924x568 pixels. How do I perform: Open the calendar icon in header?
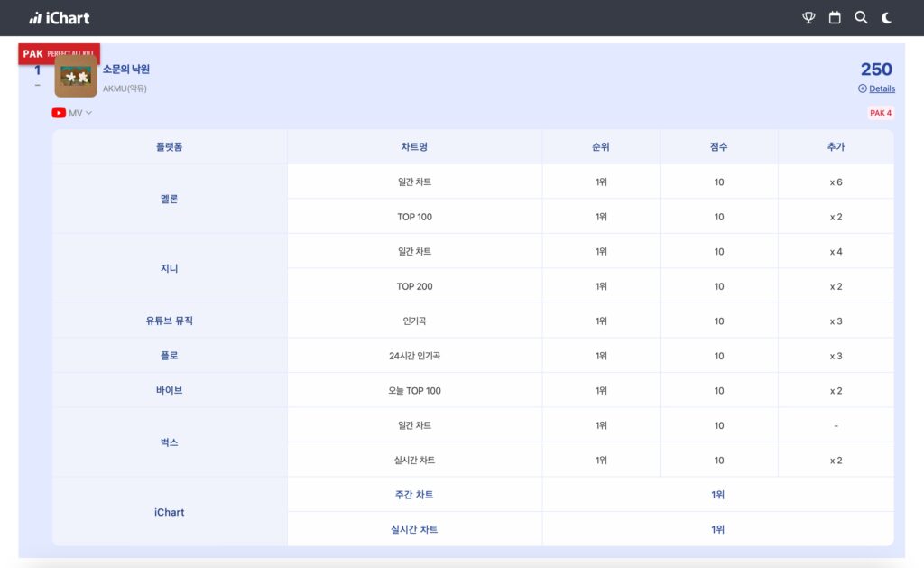pyautogui.click(x=835, y=18)
